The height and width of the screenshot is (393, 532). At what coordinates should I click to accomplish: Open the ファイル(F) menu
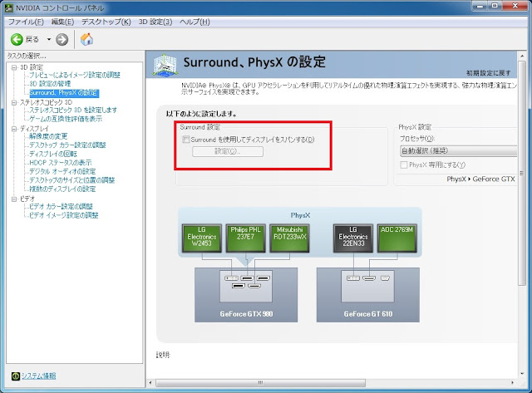coord(26,22)
